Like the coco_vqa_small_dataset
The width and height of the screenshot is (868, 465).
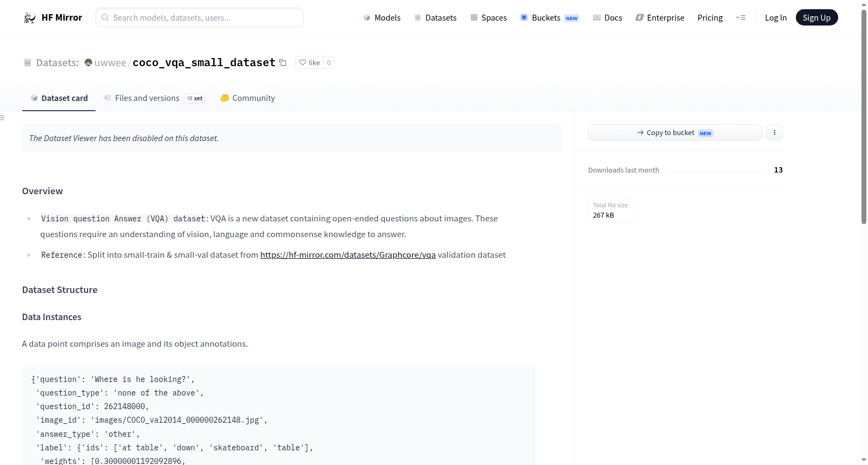tap(310, 62)
